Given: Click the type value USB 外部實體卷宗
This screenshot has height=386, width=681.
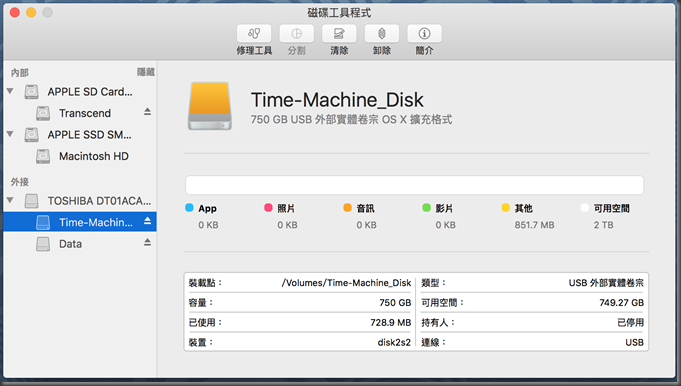Looking at the screenshot, I should click(606, 283).
